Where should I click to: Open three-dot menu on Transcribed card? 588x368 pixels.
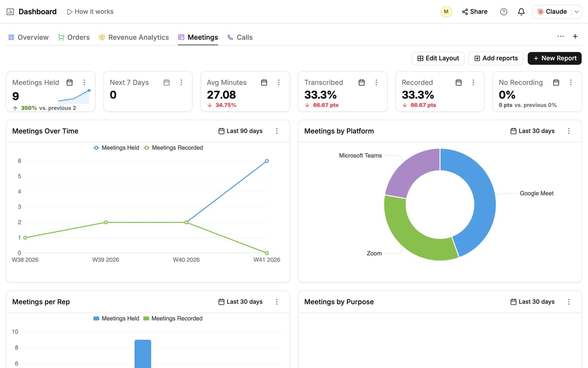pos(376,82)
